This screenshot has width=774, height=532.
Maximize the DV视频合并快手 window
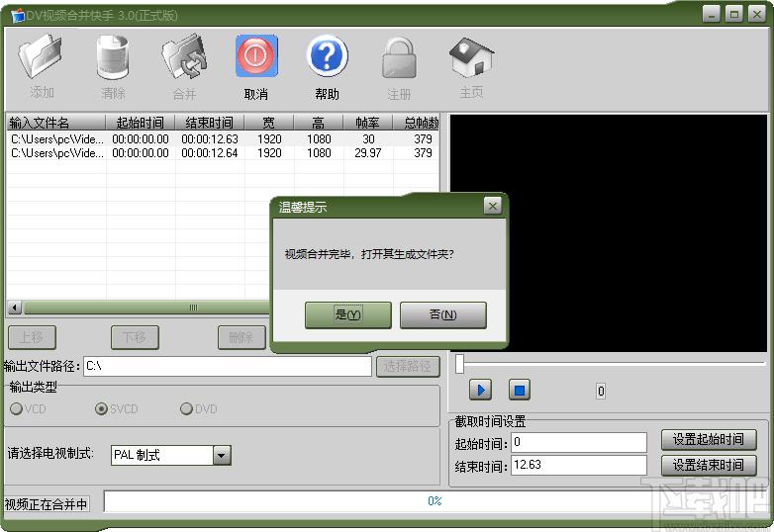point(734,13)
